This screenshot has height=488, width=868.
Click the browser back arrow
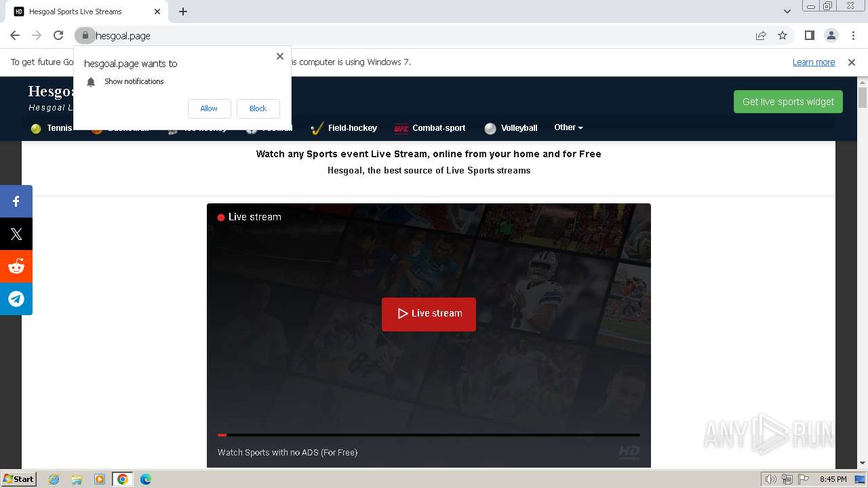pos(15,35)
